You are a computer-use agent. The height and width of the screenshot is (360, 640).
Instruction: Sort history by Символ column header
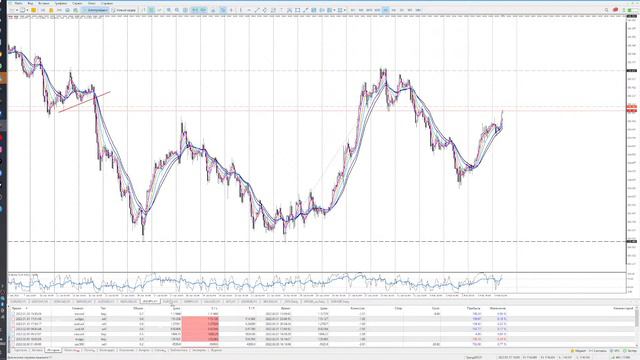tap(78, 309)
